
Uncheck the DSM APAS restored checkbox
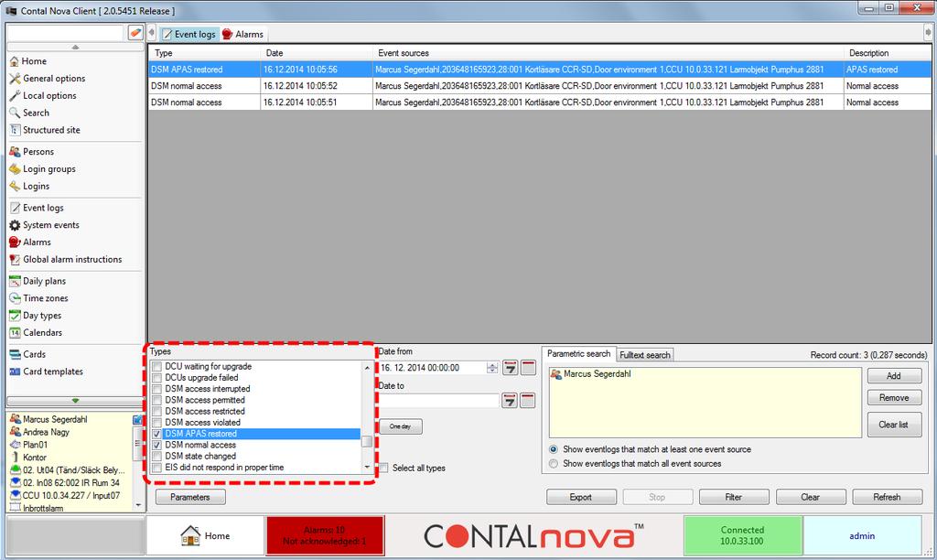click(x=157, y=434)
